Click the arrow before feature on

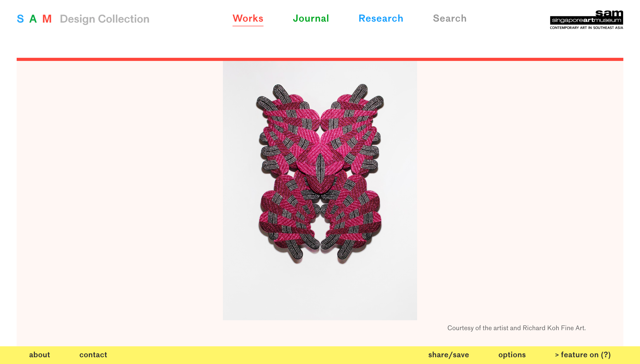(x=557, y=355)
